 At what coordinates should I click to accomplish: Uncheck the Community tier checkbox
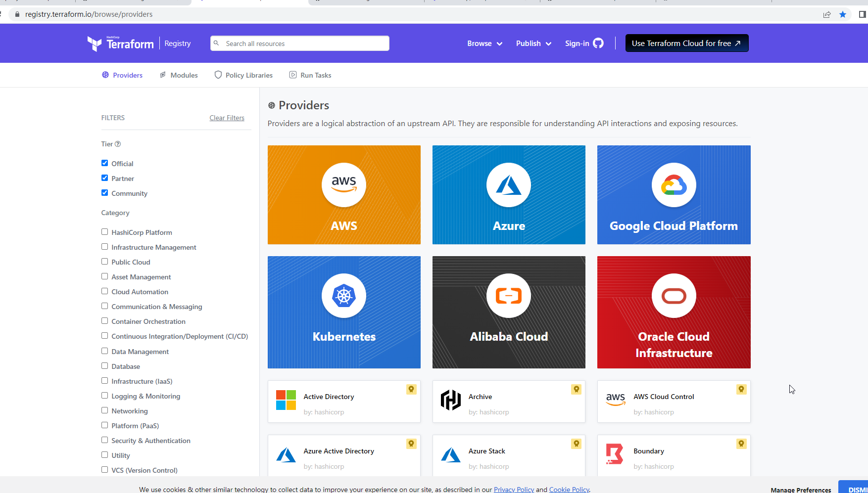104,193
